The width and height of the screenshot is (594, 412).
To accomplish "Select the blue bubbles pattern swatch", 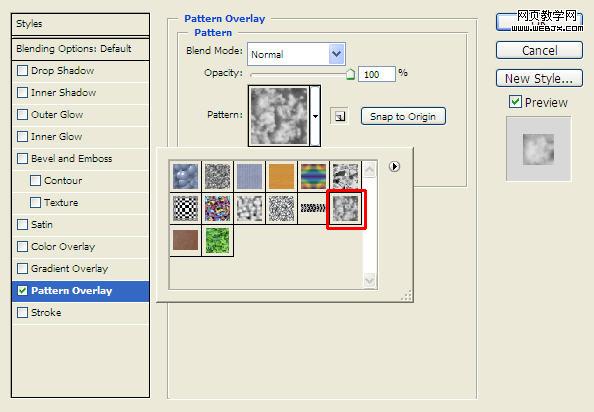I will pos(185,176).
